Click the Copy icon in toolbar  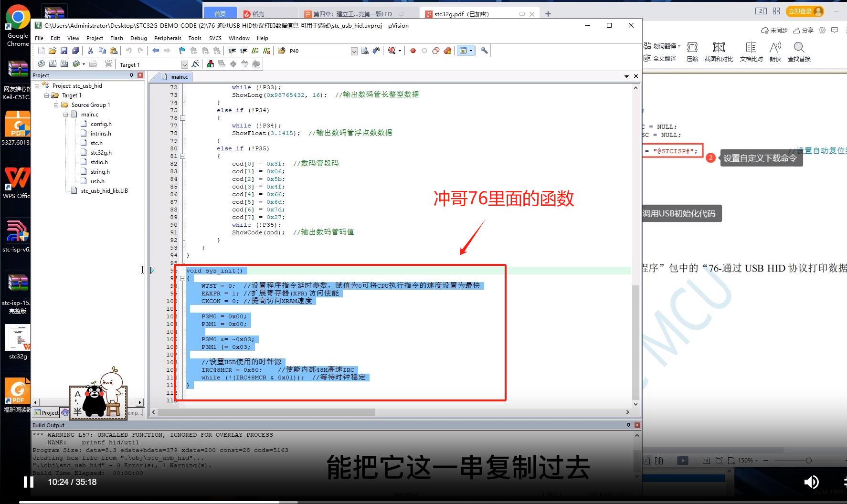tap(102, 51)
